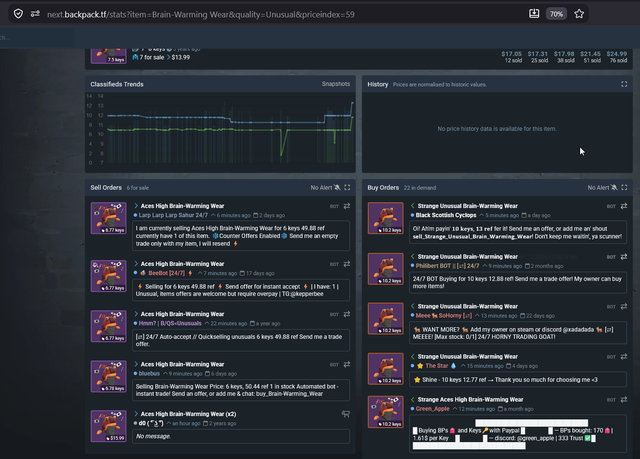Expand the Sell Orders panel fullscreen
640x459 pixels.
point(347,187)
